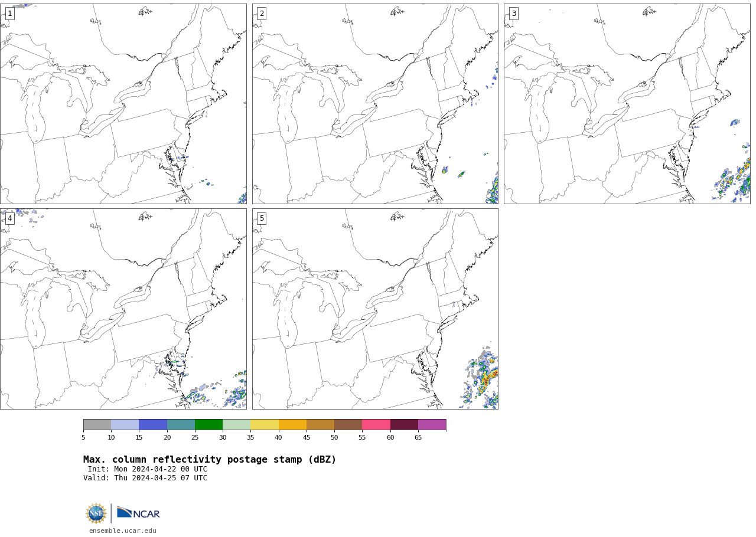This screenshot has height=537, width=756.
Task: Click the colorbar tick label 30
Action: 223,437
